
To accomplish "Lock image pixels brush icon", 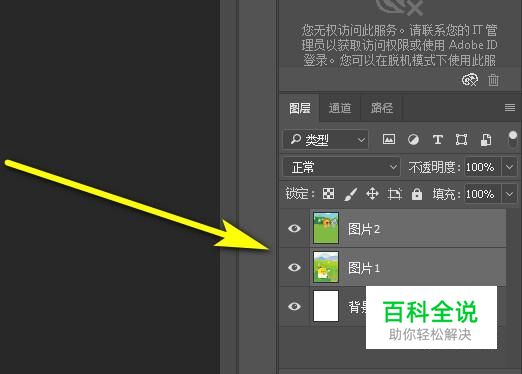I will coord(350,194).
